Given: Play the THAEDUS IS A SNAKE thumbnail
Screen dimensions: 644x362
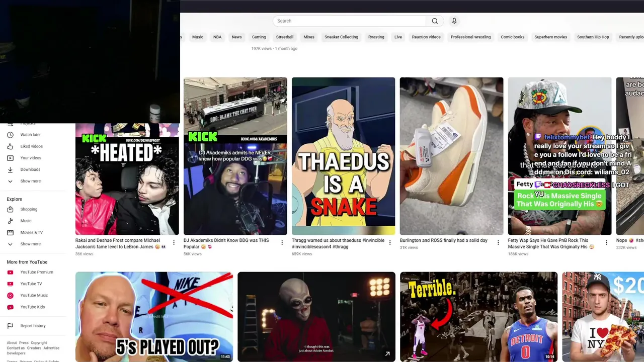Looking at the screenshot, I should tap(344, 156).
